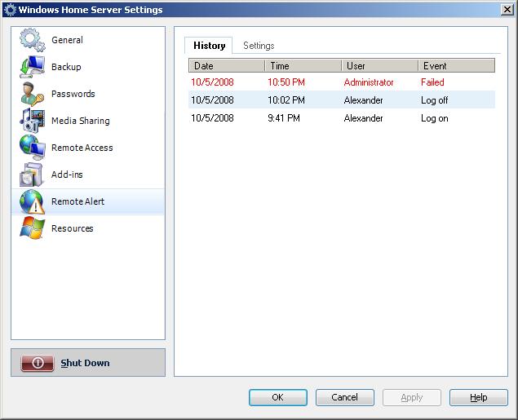Select the Log on event cell
Screen dimensions: 518x420
435,118
